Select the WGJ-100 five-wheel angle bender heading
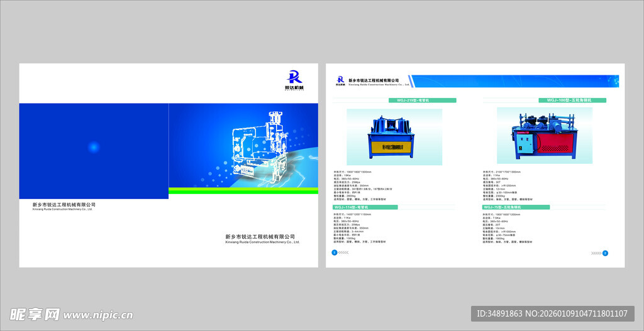This screenshot has height=331, width=644. pos(573,100)
